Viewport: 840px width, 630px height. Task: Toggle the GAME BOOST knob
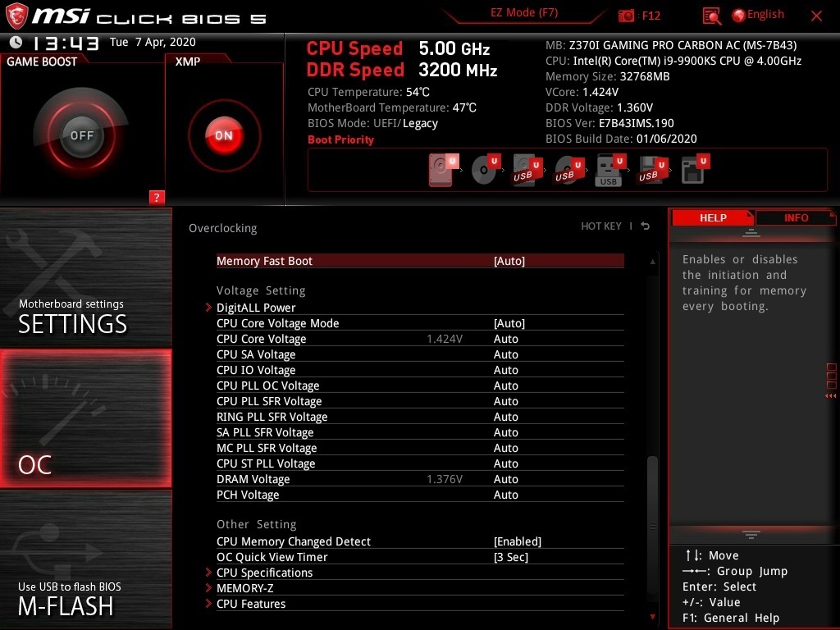[x=81, y=135]
